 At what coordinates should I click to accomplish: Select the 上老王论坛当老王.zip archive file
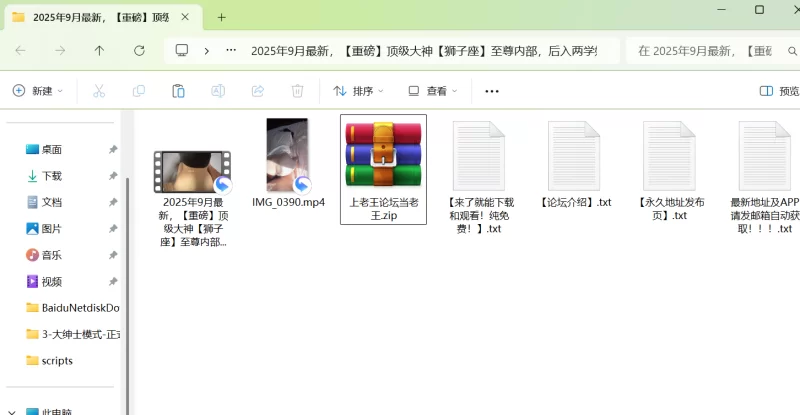383,168
